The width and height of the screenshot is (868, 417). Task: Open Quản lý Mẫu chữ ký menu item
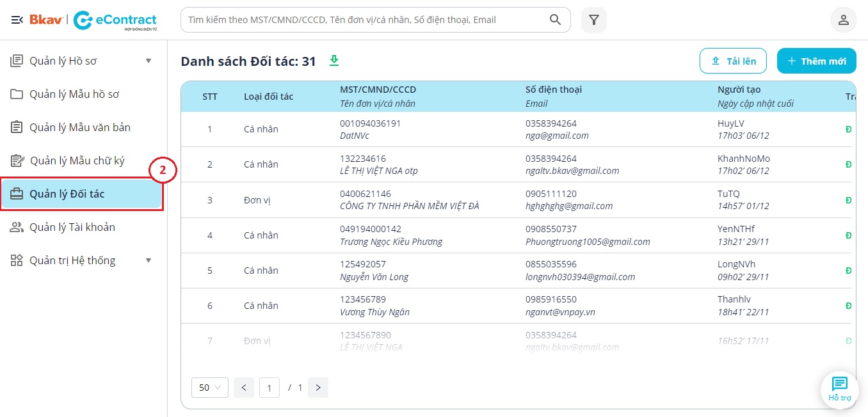77,161
